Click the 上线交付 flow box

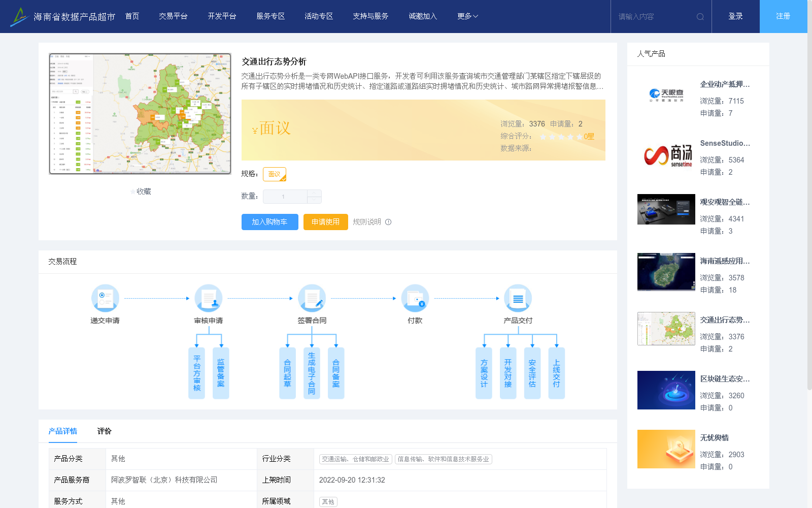click(x=557, y=373)
